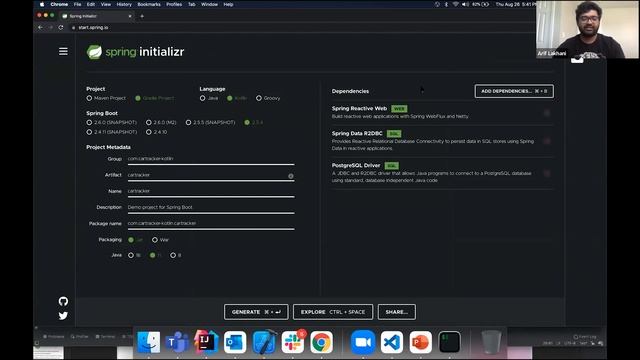
Task: Open a new Chrome tab
Action: tap(142, 16)
